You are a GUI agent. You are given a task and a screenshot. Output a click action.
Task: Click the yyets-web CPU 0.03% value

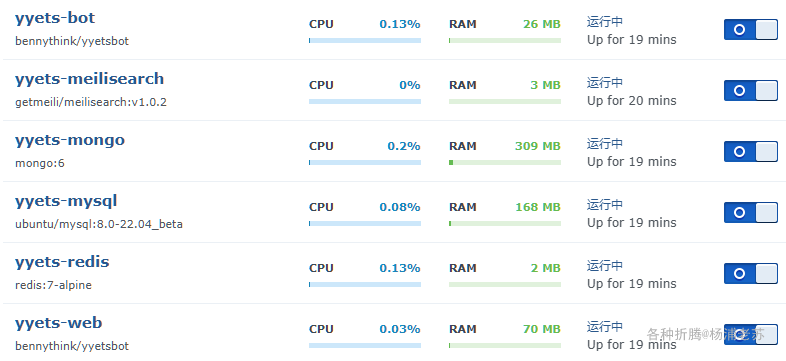(400, 329)
